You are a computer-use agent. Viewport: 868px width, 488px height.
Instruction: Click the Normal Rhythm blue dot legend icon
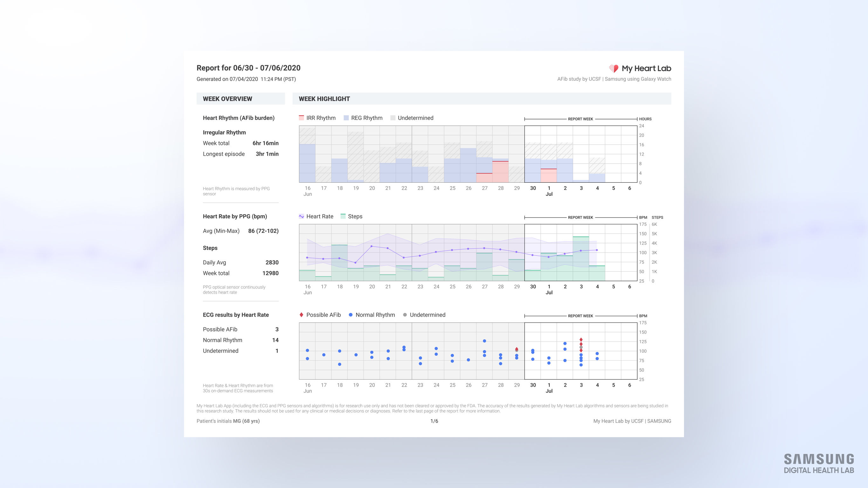coord(351,315)
